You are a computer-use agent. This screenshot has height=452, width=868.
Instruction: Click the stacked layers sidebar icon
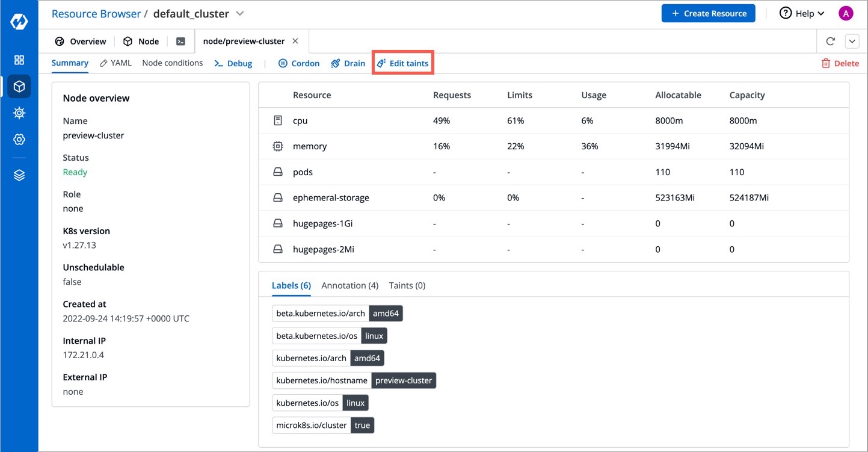tap(19, 175)
